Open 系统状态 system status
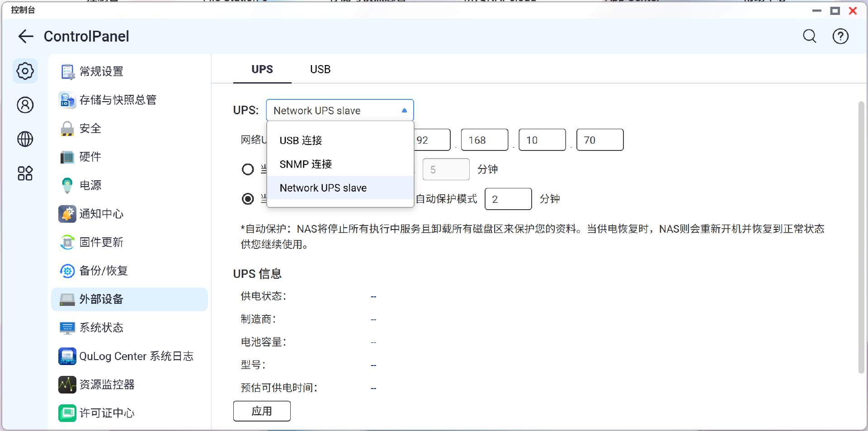868x431 pixels. pos(129,328)
